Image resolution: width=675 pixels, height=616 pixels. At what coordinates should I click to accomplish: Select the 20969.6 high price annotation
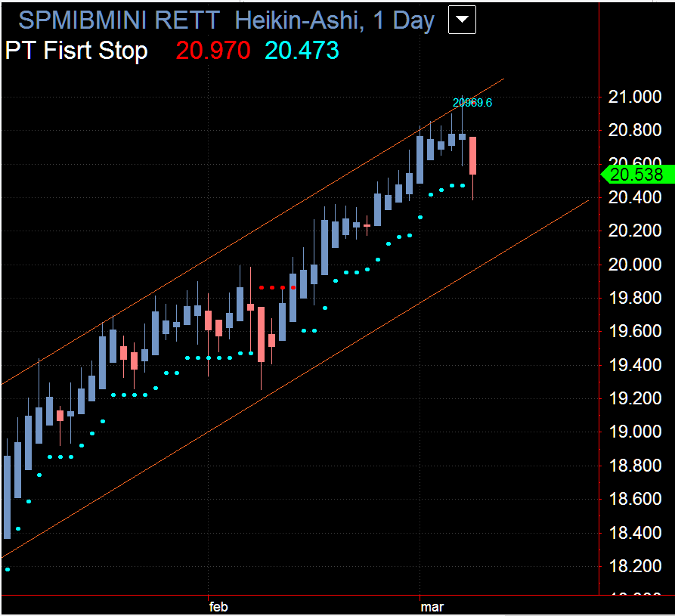pos(472,103)
